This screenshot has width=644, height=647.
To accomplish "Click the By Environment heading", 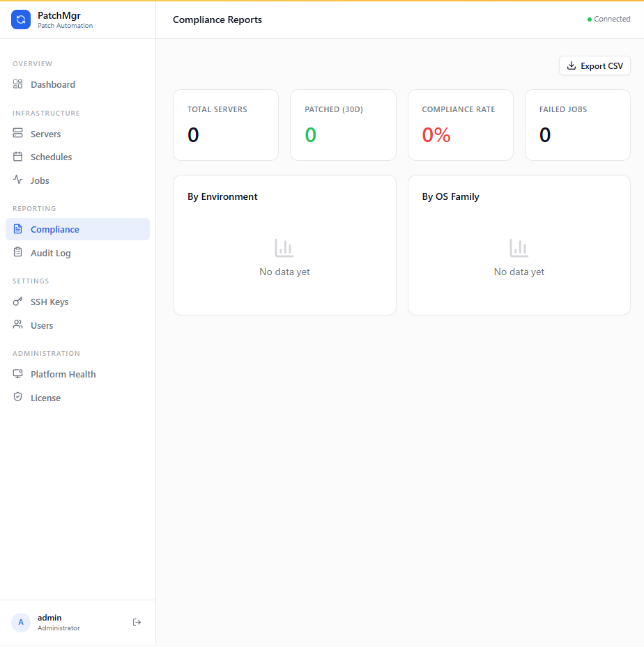I will [x=222, y=196].
